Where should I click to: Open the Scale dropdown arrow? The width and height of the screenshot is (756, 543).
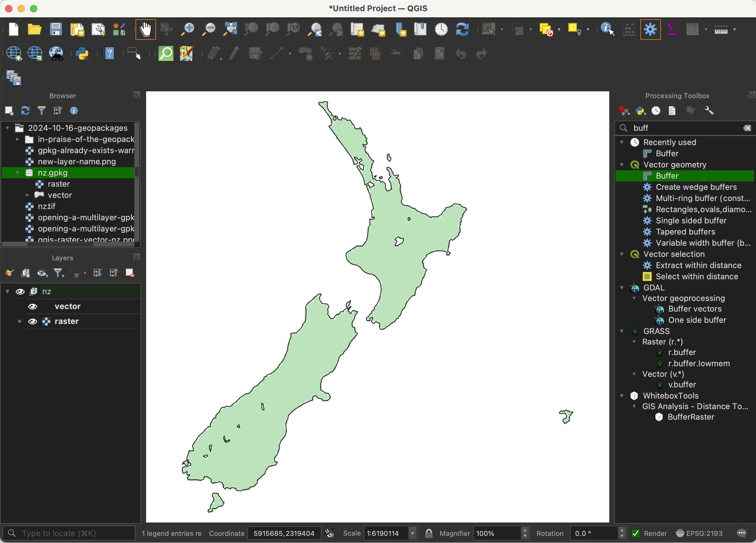(x=412, y=533)
